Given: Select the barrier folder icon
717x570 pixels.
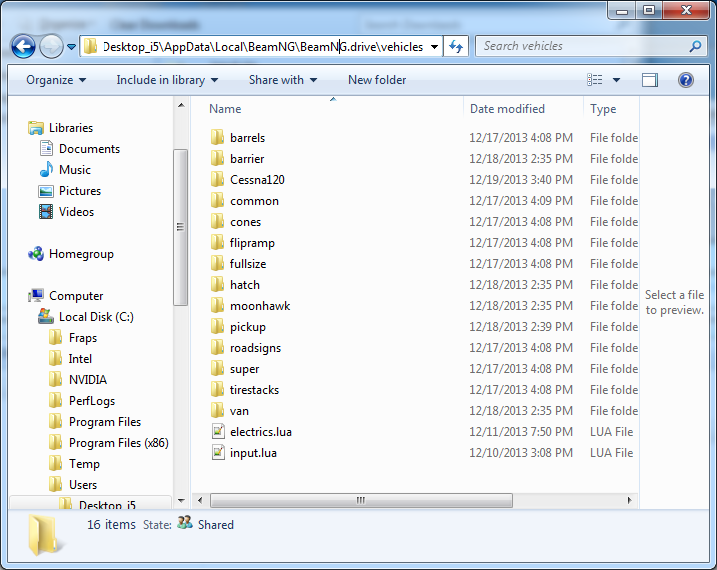Looking at the screenshot, I should pos(218,158).
